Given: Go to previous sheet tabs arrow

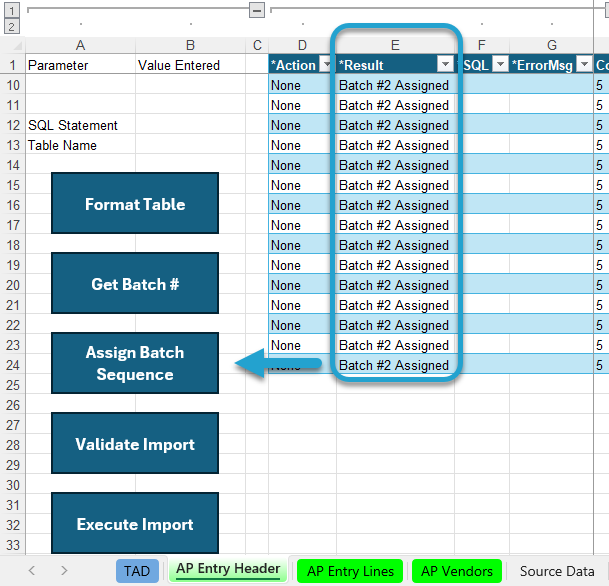Looking at the screenshot, I should pos(32,570).
